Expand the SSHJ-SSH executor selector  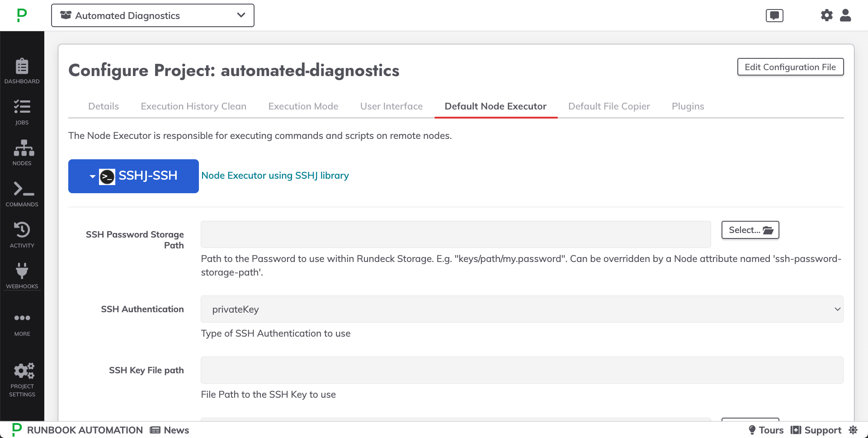[x=133, y=176]
